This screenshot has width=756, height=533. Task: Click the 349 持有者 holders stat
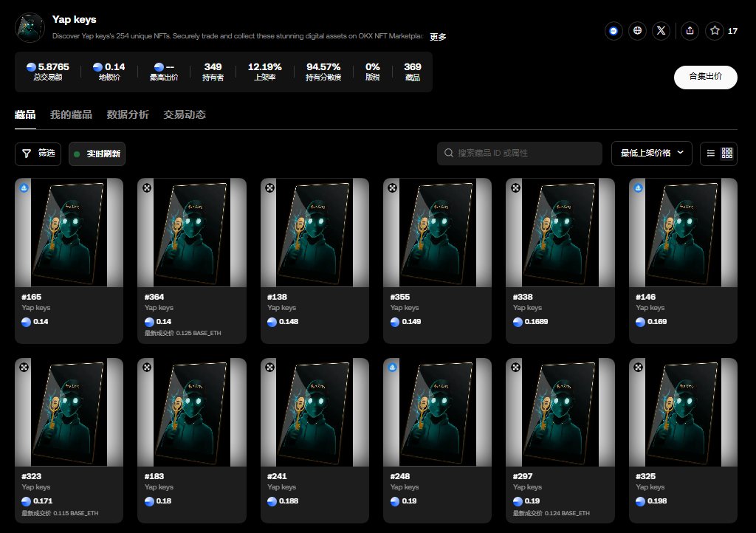pos(213,72)
